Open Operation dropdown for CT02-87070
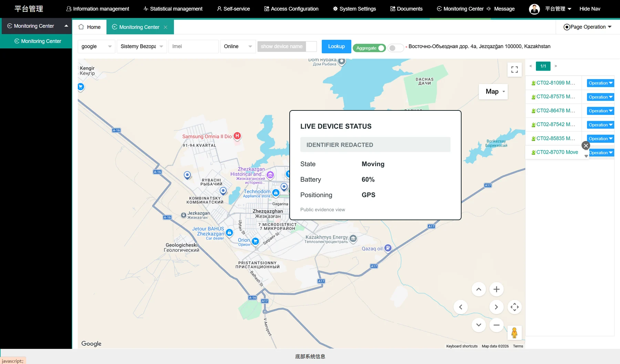 [x=601, y=153]
